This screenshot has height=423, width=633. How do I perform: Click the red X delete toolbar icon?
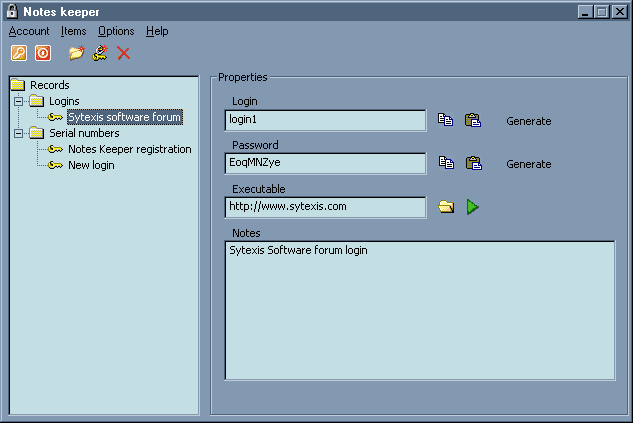point(124,53)
